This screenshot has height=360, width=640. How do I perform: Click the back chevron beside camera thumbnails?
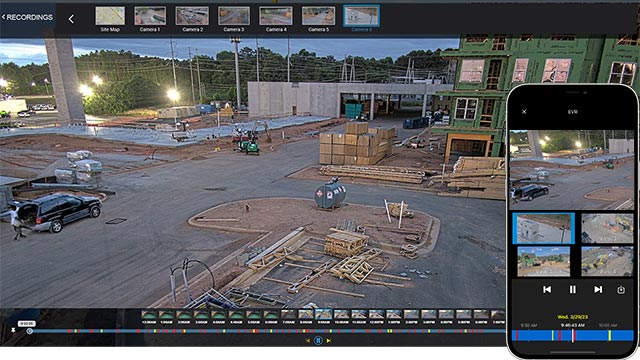click(71, 19)
